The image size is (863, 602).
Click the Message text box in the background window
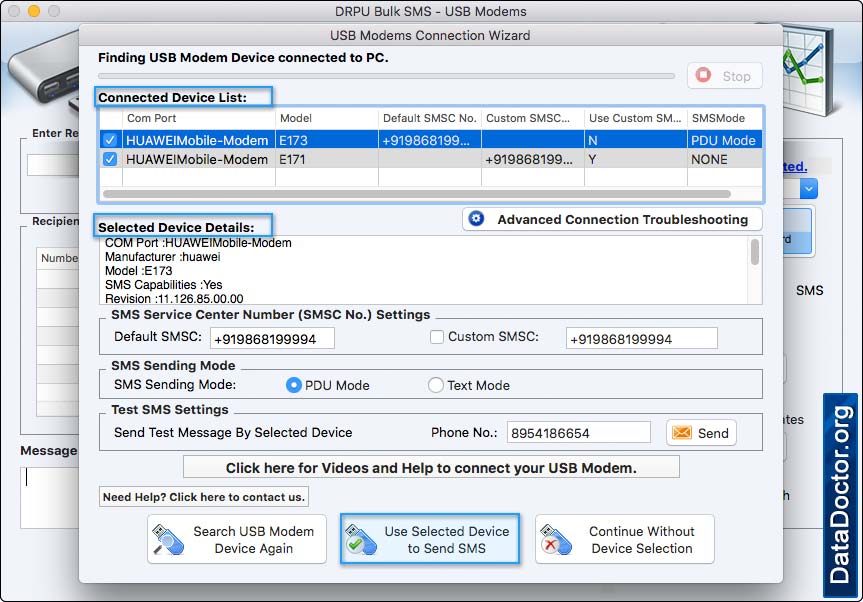[x=51, y=498]
